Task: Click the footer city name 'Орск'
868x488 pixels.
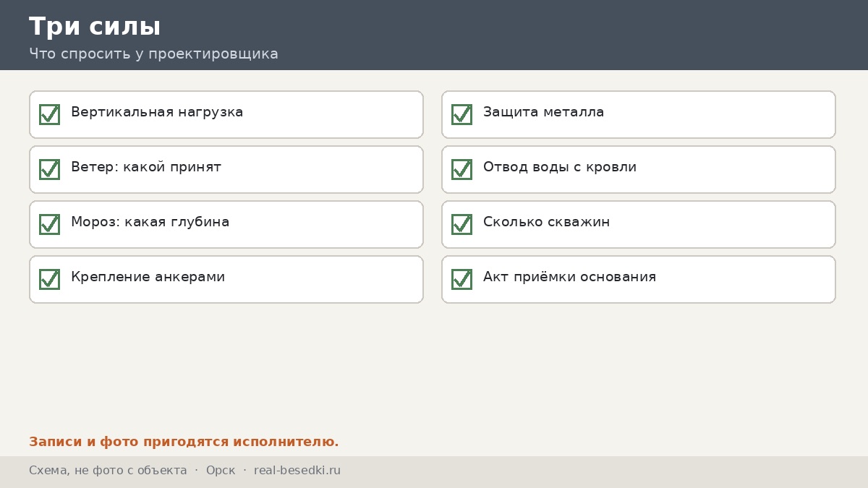Action: pos(221,471)
